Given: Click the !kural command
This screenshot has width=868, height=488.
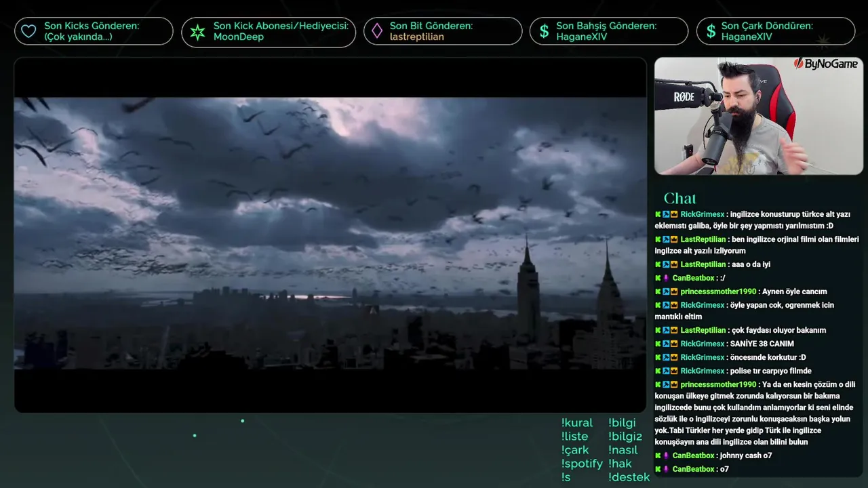Looking at the screenshot, I should 577,423.
